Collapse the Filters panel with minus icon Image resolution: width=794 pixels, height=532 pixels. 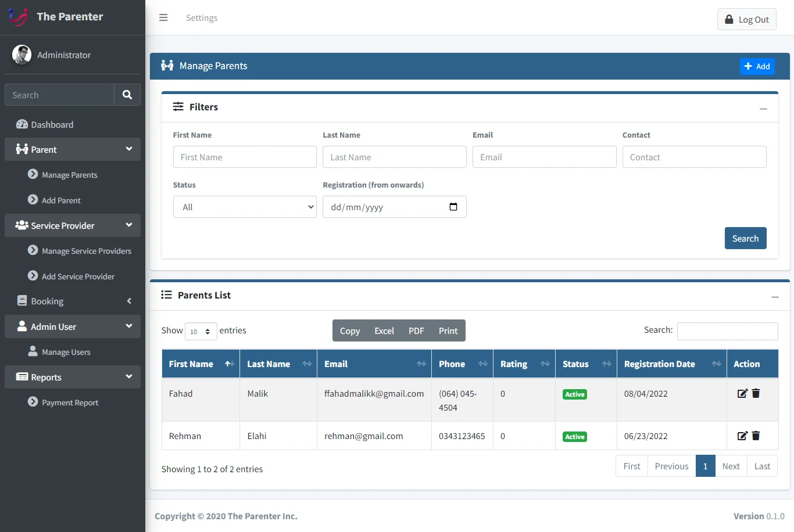tap(763, 109)
